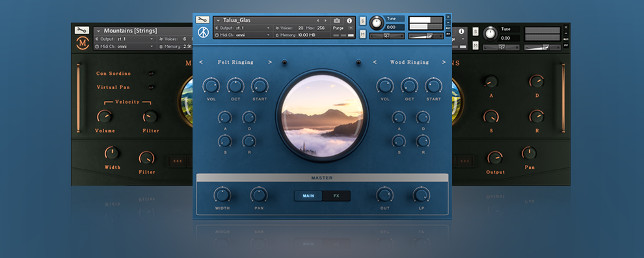This screenshot has height=258, width=644.
Task: Click the Tune knob in right dark window
Action: (x=490, y=34)
